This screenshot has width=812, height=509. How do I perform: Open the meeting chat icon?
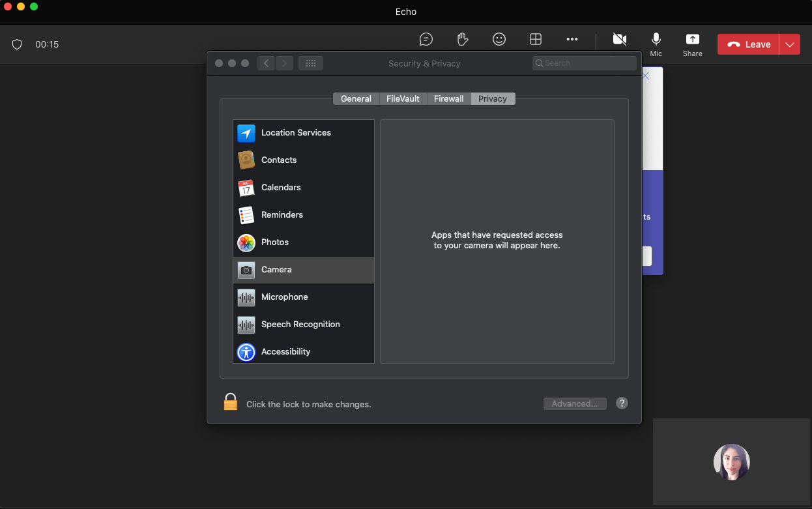coord(426,40)
